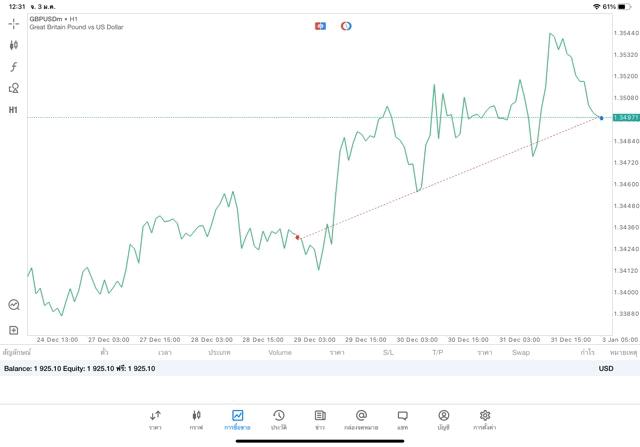This screenshot has height=447, width=640.
Task: Open the indicators (f) function list
Action: coord(14,66)
